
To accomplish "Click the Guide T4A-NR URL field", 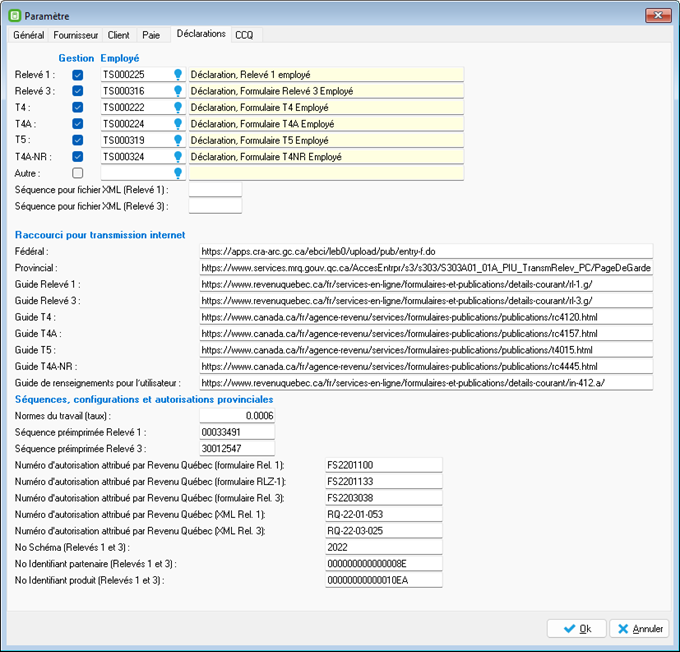I will tap(426, 367).
